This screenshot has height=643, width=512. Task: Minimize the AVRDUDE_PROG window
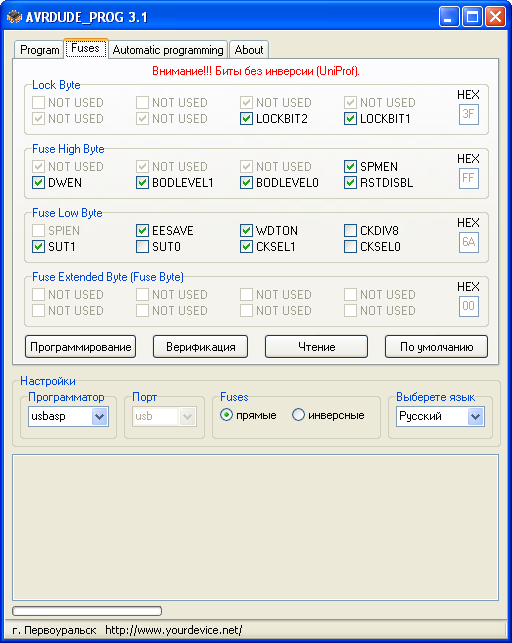point(449,17)
